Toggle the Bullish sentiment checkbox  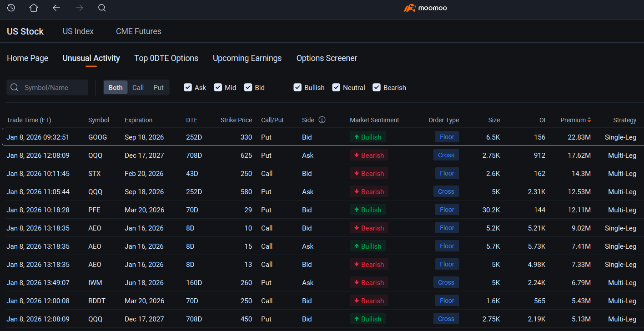coord(297,87)
